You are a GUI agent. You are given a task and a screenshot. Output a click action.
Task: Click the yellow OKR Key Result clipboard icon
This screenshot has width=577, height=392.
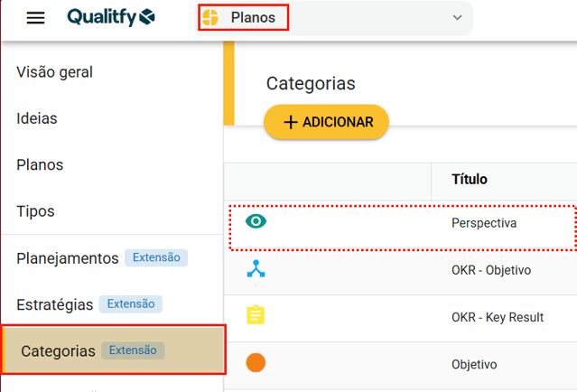(256, 315)
